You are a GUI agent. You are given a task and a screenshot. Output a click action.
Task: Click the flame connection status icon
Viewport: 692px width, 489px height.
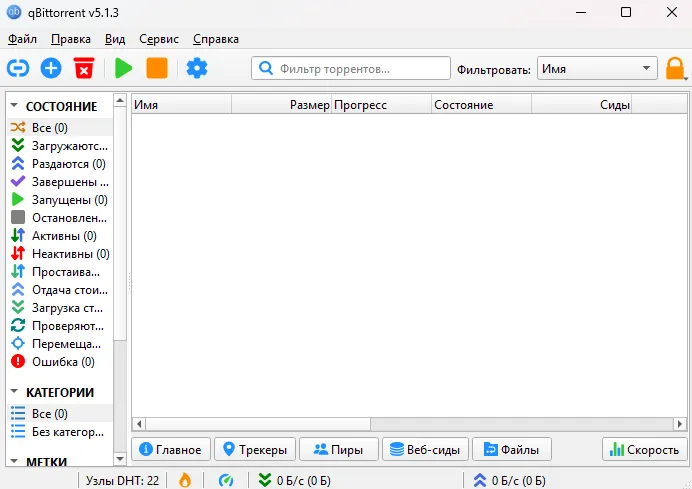click(185, 480)
